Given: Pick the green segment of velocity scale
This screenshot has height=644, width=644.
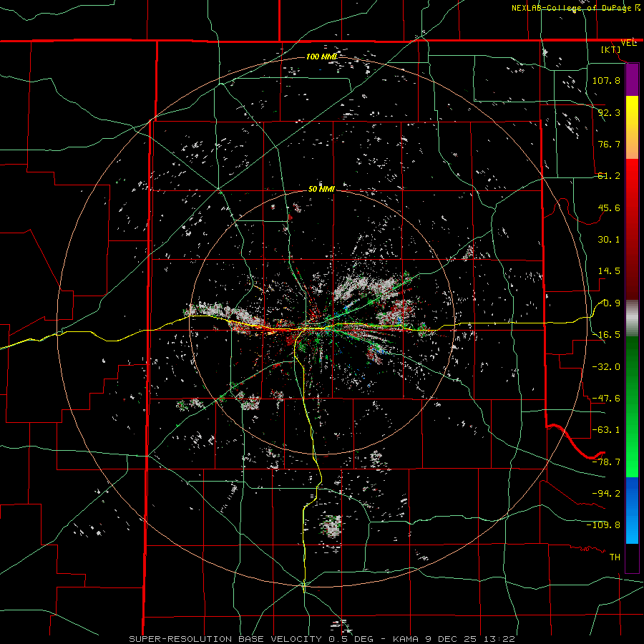Looking at the screenshot, I should pyautogui.click(x=632, y=406).
